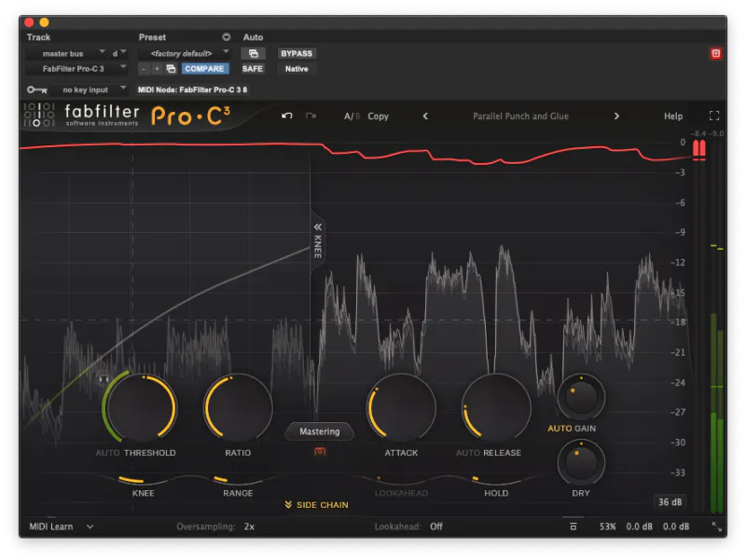Viewport: 746px width, 560px height.
Task: Toggle AUTO release mode
Action: coord(468,453)
